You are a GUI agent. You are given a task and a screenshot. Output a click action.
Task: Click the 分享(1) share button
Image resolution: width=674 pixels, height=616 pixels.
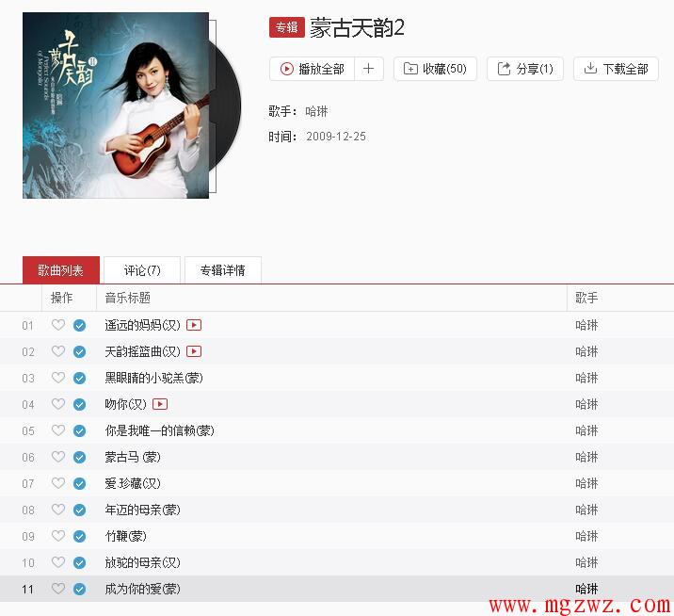pos(525,69)
